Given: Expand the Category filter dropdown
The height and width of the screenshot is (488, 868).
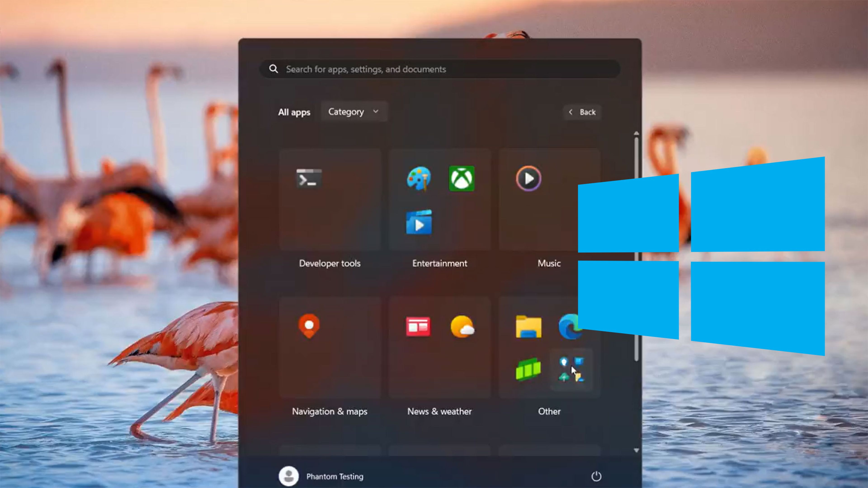Looking at the screenshot, I should point(354,111).
